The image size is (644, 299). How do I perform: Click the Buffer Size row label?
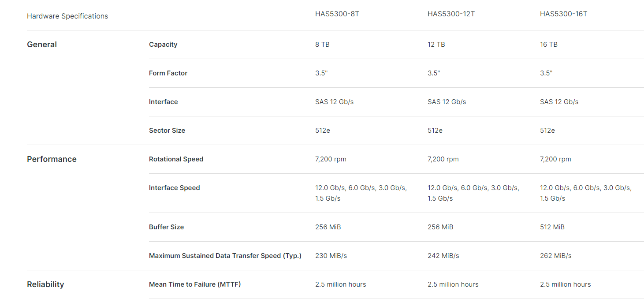click(x=166, y=227)
